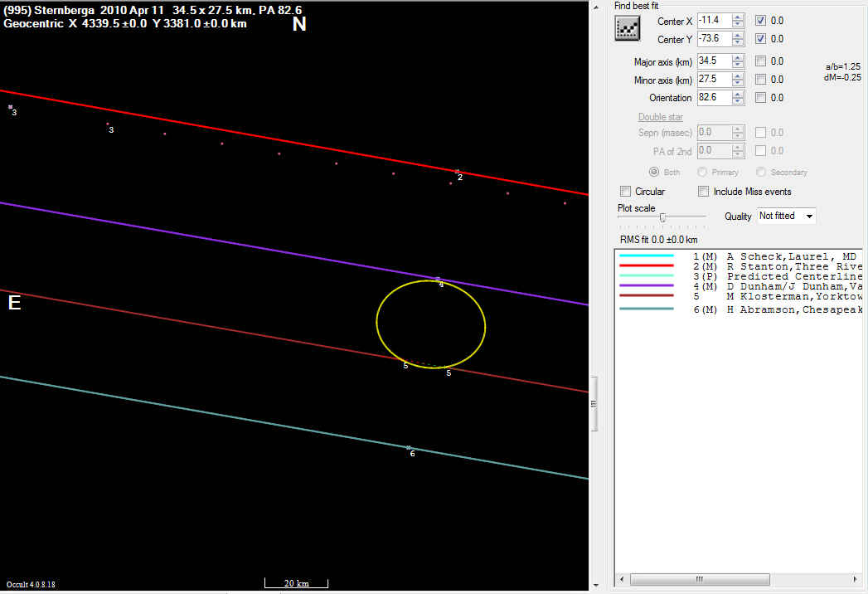
Task: Click the Double star link label
Action: point(661,117)
